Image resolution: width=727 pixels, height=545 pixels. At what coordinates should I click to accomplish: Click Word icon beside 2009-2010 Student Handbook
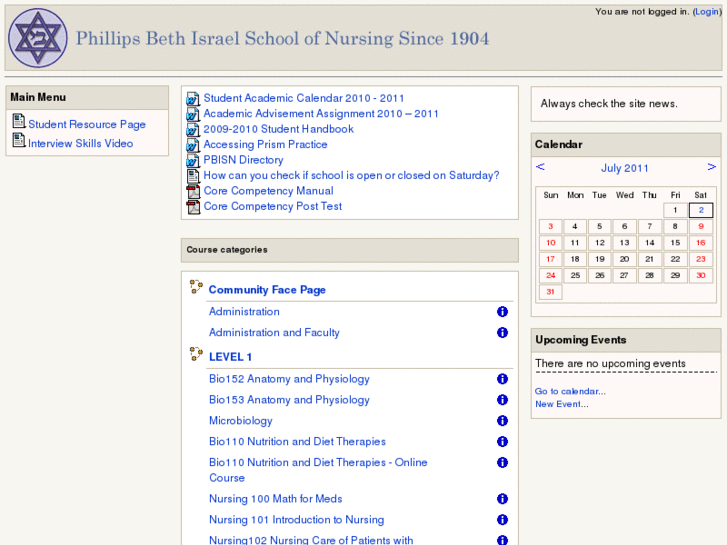(x=193, y=129)
